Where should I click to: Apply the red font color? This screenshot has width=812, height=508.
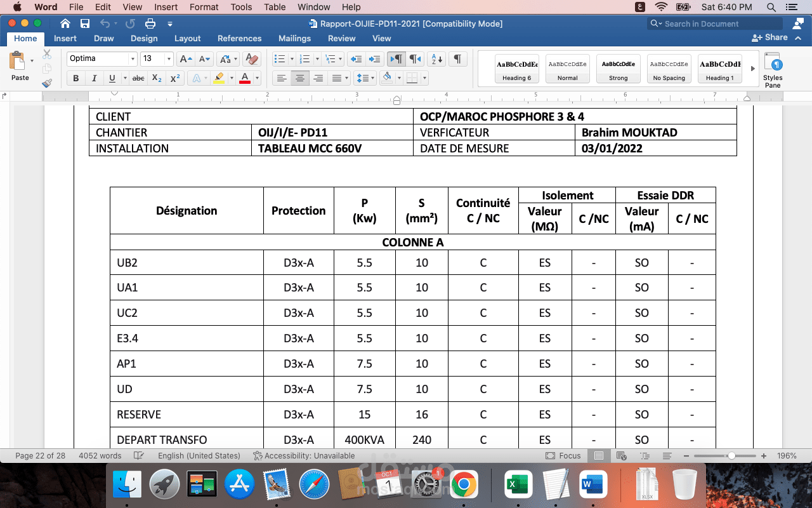click(x=245, y=79)
